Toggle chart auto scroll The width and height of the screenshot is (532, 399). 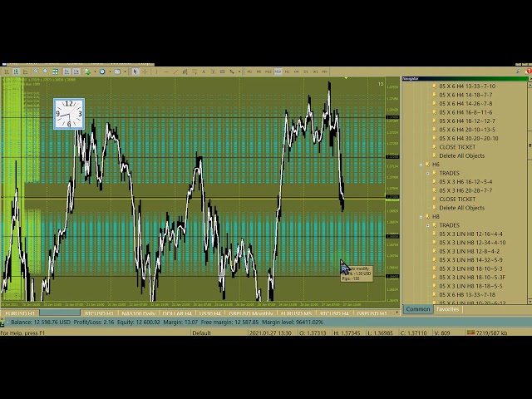click(66, 72)
